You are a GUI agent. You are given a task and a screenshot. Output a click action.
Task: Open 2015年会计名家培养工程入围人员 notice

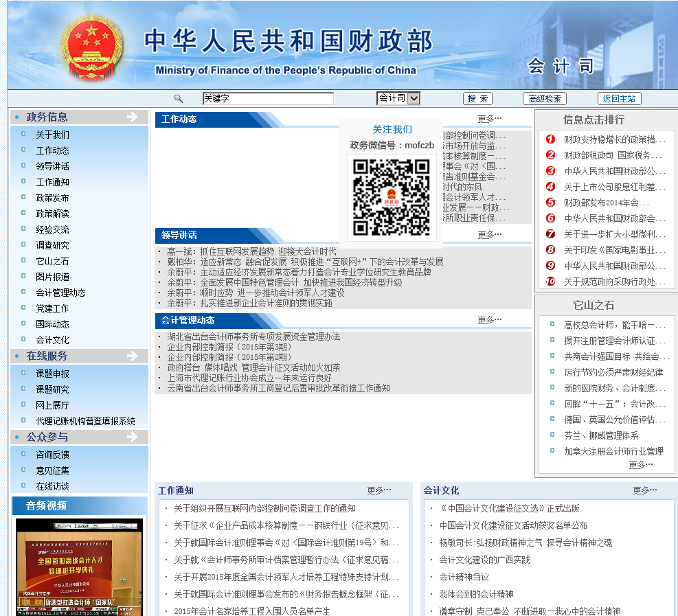point(252,611)
